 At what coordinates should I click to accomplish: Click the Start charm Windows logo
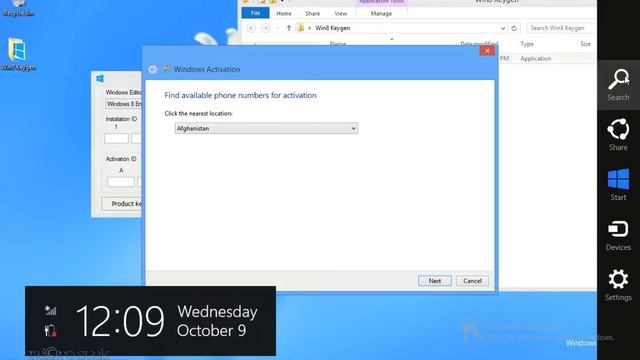pos(618,180)
